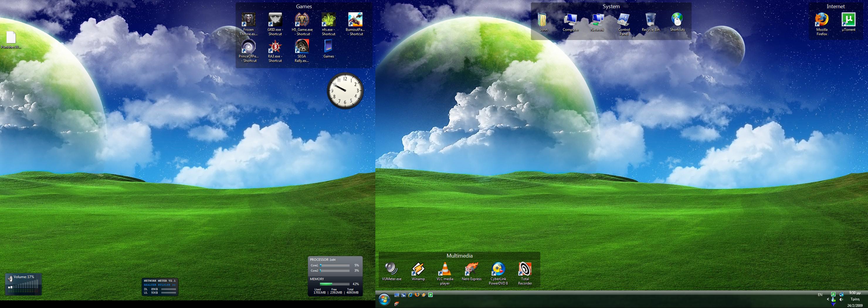This screenshot has width=868, height=308.
Task: Open the Recycle Bin
Action: coord(650,20)
